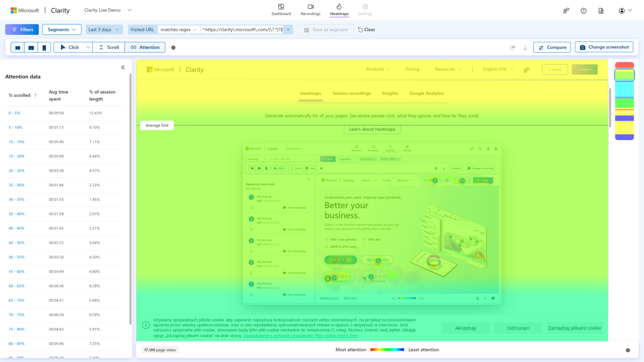Select the desktop device view icon
Image resolution: width=644 pixels, height=362 pixels.
pyautogui.click(x=18, y=48)
